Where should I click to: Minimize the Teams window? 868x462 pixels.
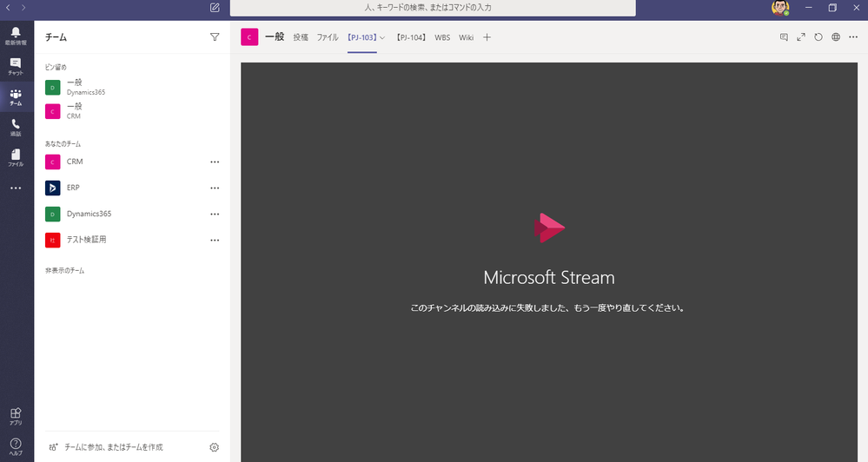(809, 8)
